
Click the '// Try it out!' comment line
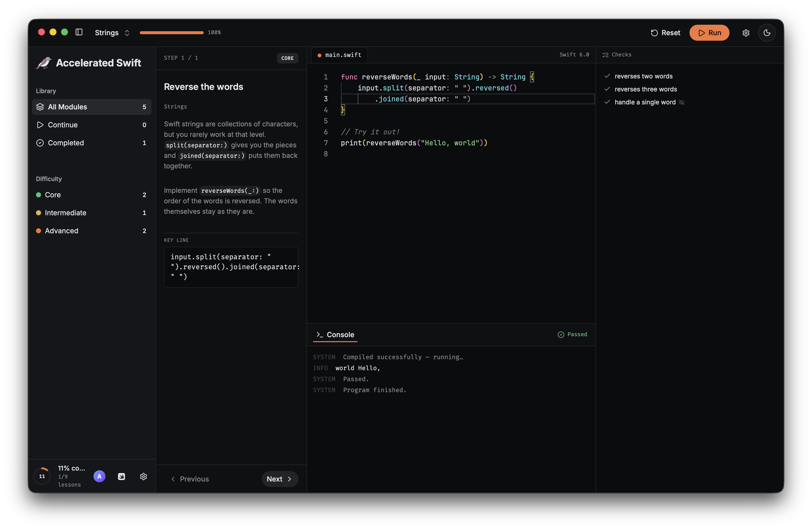(x=370, y=132)
